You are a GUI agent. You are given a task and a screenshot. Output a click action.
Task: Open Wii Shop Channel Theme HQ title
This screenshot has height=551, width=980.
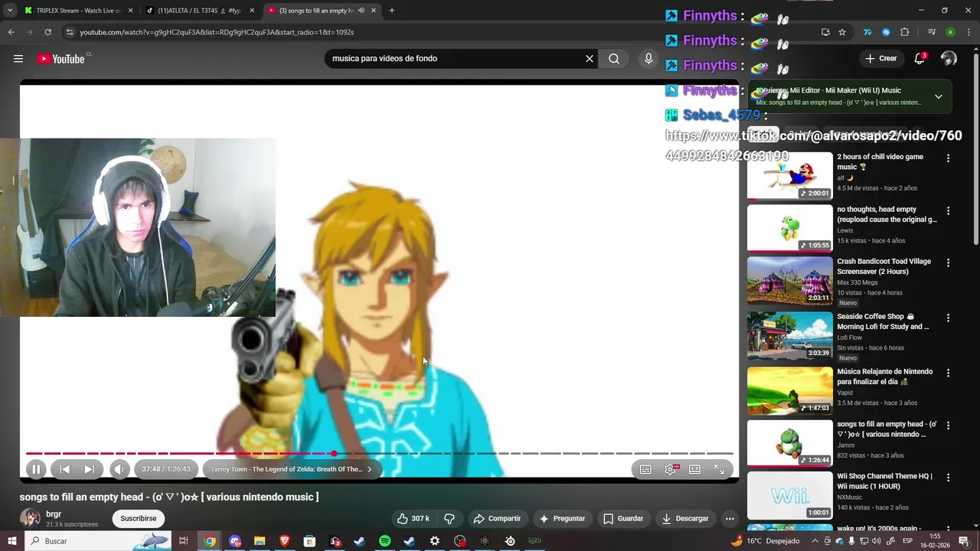[x=884, y=481]
